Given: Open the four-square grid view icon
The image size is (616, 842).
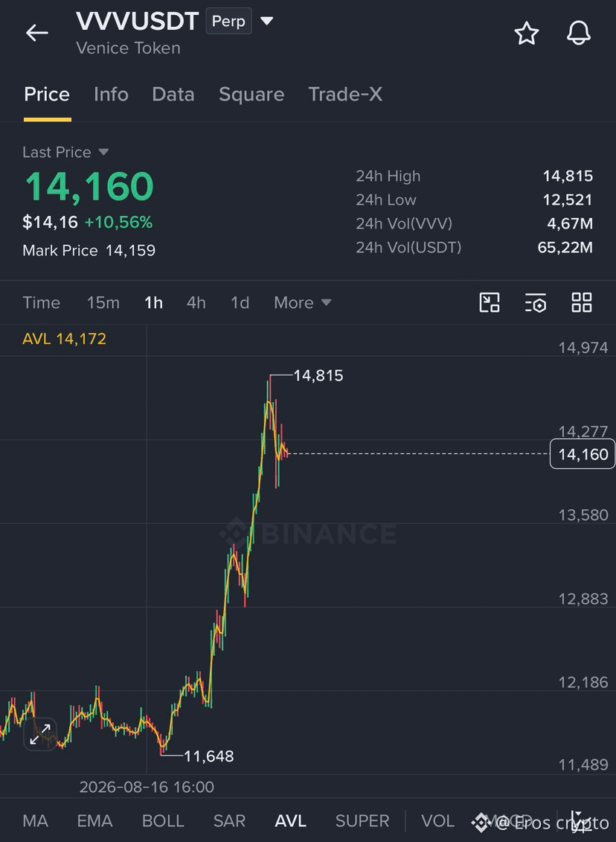Looking at the screenshot, I should (x=582, y=302).
